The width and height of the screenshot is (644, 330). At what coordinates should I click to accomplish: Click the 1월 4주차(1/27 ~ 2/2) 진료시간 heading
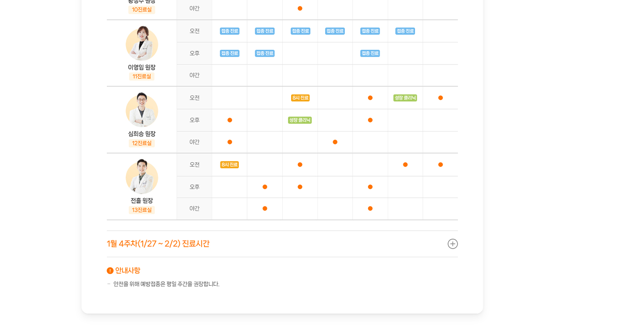coord(158,244)
